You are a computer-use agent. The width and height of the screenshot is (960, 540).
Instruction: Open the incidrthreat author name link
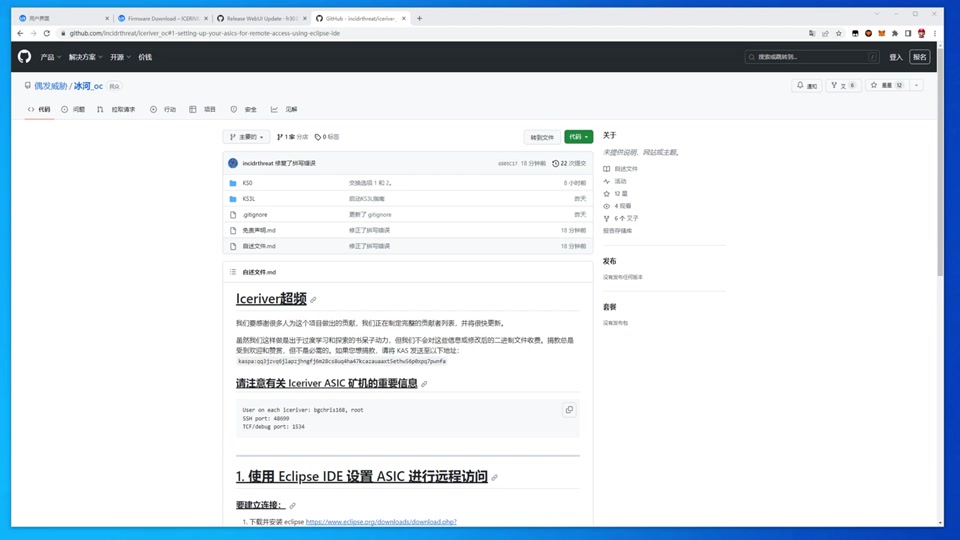[258, 163]
